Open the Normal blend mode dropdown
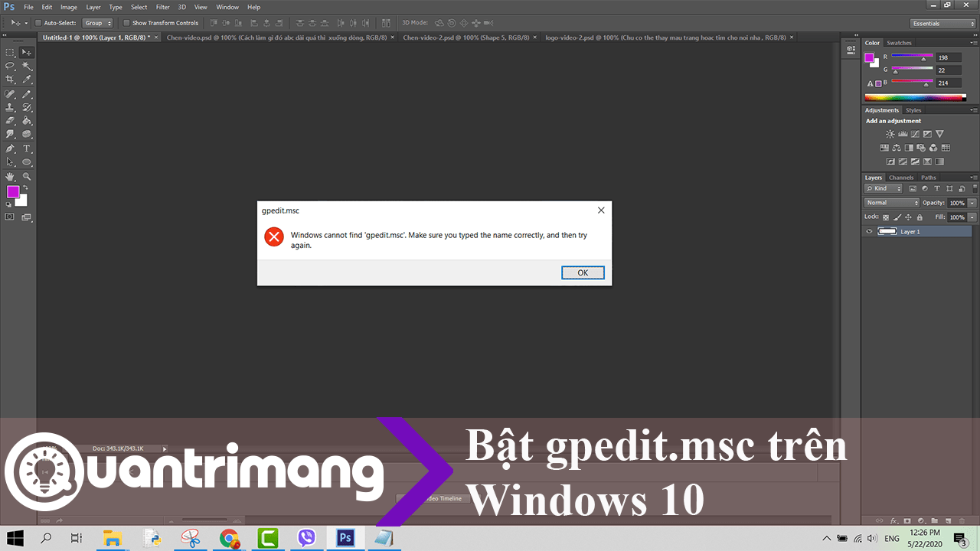 [892, 203]
